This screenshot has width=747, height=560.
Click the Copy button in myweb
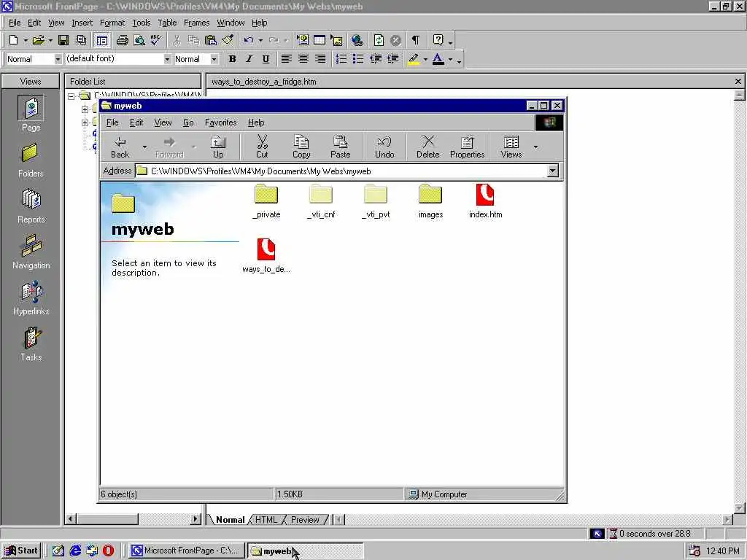(301, 147)
